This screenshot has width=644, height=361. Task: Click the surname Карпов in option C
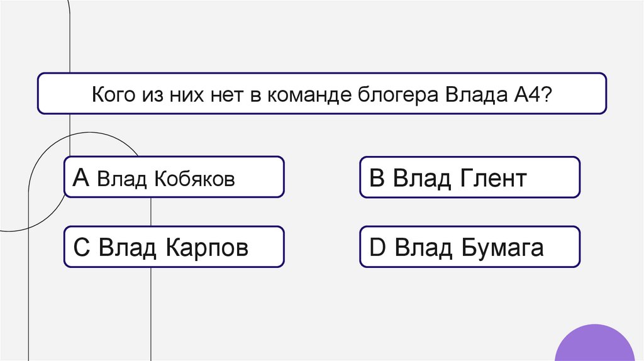click(207, 248)
